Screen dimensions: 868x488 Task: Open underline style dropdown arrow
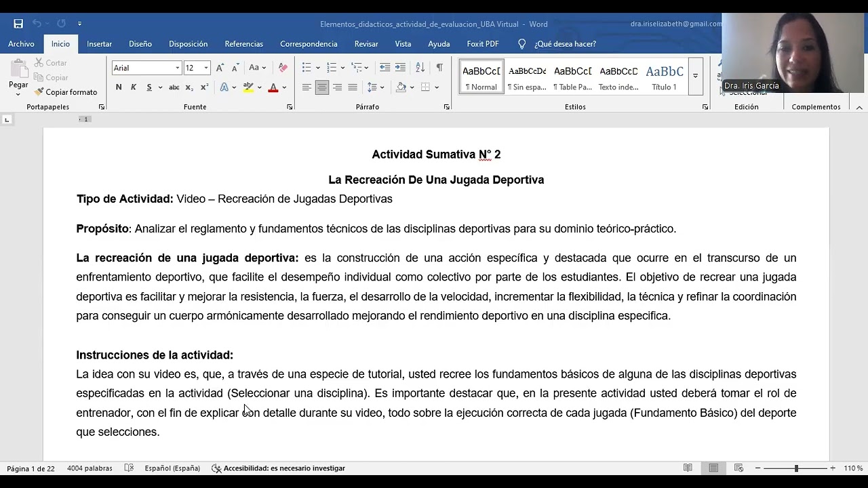click(160, 87)
